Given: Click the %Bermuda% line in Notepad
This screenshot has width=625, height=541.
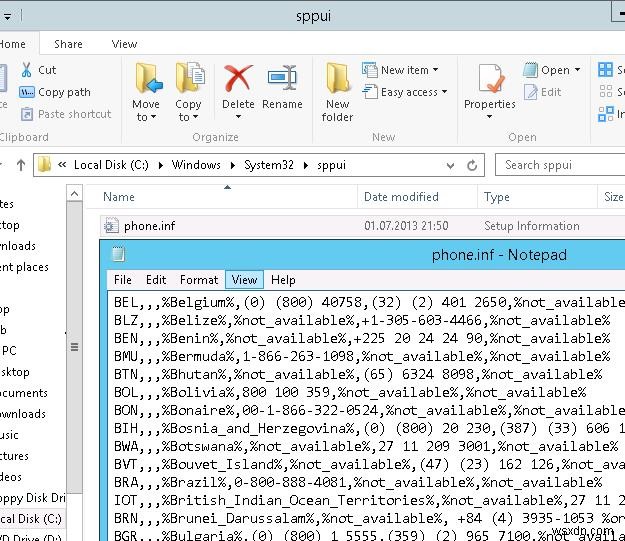Looking at the screenshot, I should pos(362,356).
